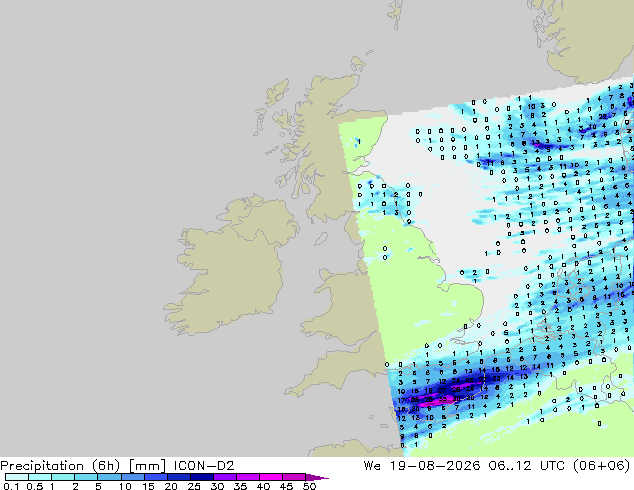634x490 pixels.
Task: Click the "[mm]" unit label
Action: [147, 466]
